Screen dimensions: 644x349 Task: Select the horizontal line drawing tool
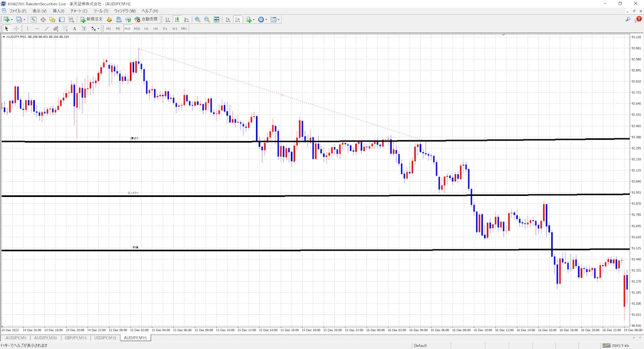click(37, 29)
